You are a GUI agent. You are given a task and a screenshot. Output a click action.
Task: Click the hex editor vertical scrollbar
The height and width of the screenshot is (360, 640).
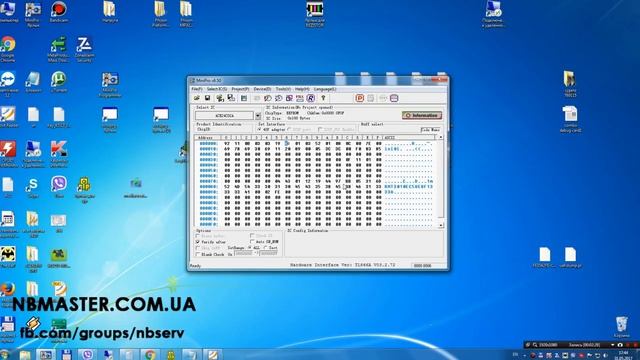(x=441, y=181)
